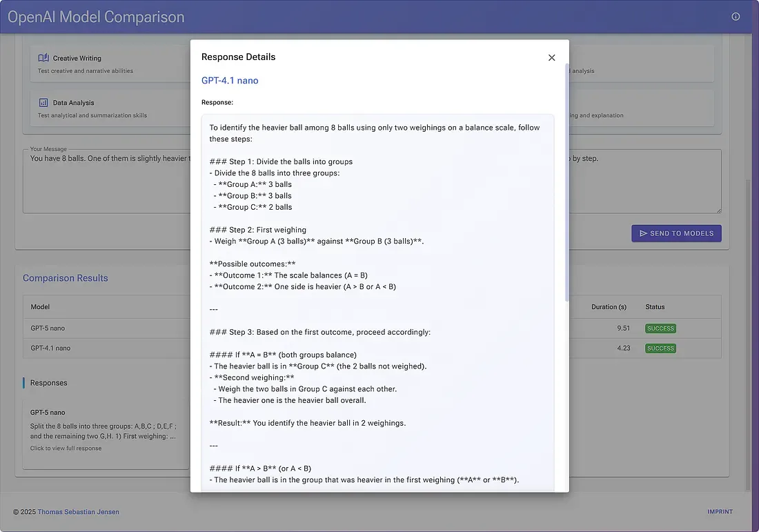Click the dialog's vertical scrollbar
Screen dimensions: 759x532
point(567,179)
